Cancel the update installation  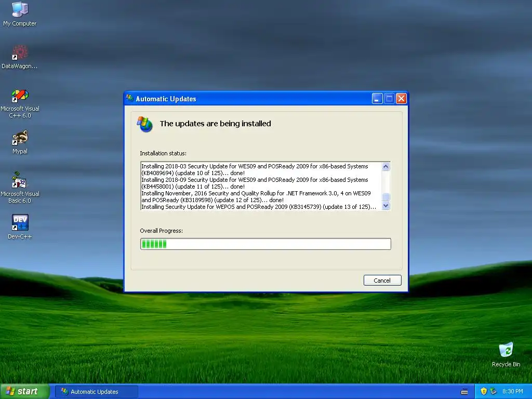click(382, 280)
